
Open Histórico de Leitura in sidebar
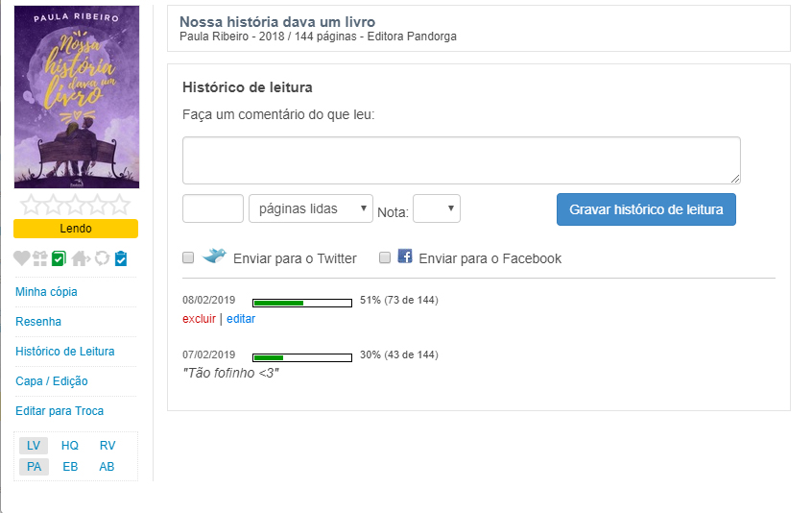65,352
